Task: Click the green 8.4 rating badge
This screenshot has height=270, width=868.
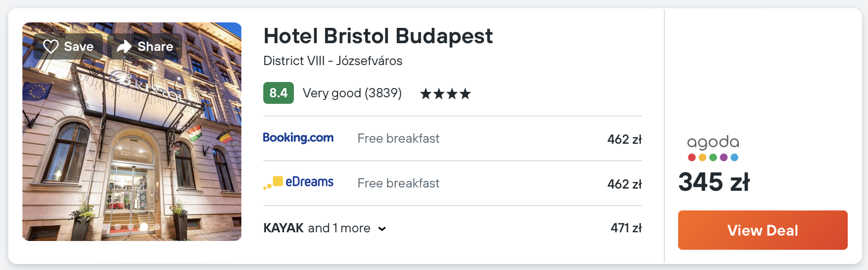Action: [x=278, y=93]
